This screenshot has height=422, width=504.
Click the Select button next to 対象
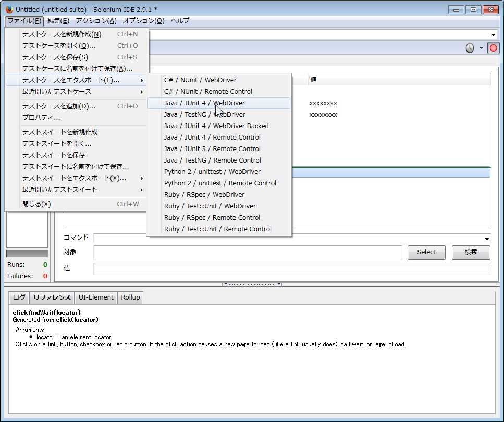click(426, 252)
